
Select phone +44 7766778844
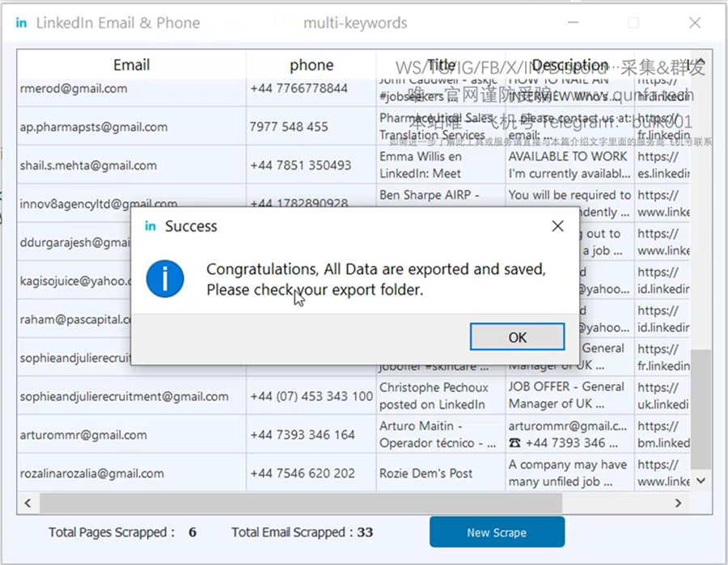[299, 88]
